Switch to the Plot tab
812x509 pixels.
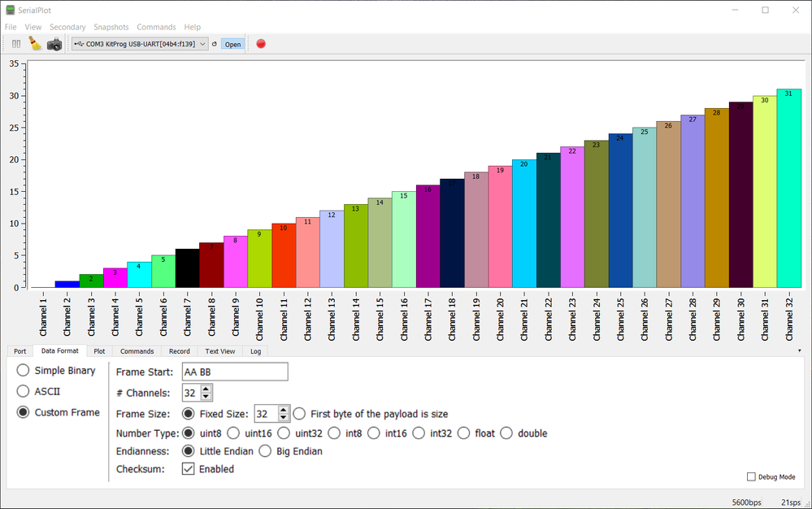pos(98,350)
